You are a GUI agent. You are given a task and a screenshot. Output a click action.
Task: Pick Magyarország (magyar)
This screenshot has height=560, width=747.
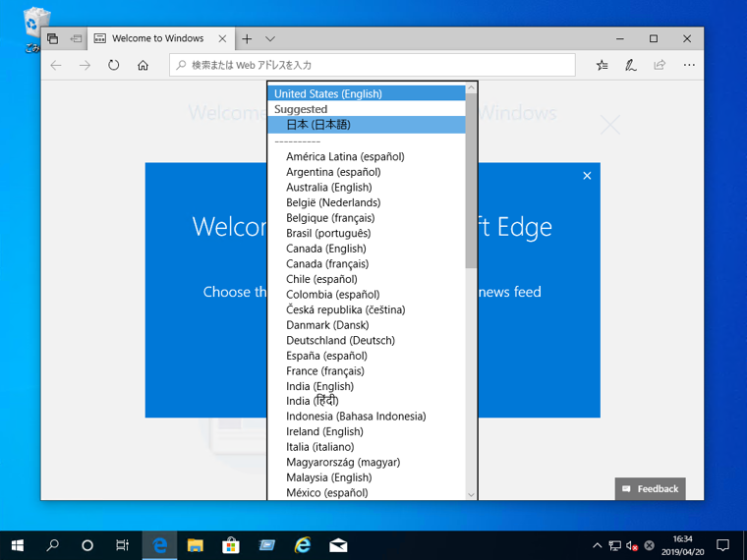pyautogui.click(x=367, y=462)
